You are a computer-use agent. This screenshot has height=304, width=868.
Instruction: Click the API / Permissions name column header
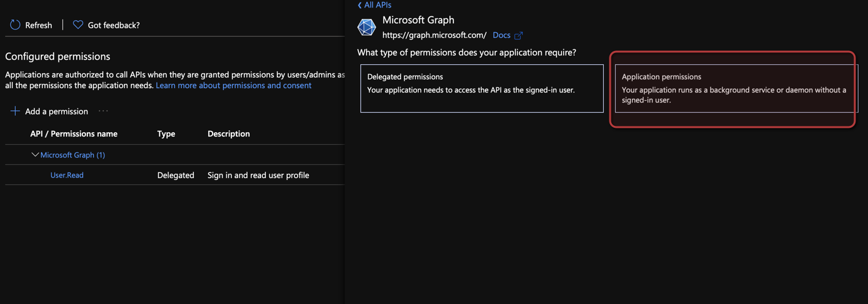click(74, 133)
